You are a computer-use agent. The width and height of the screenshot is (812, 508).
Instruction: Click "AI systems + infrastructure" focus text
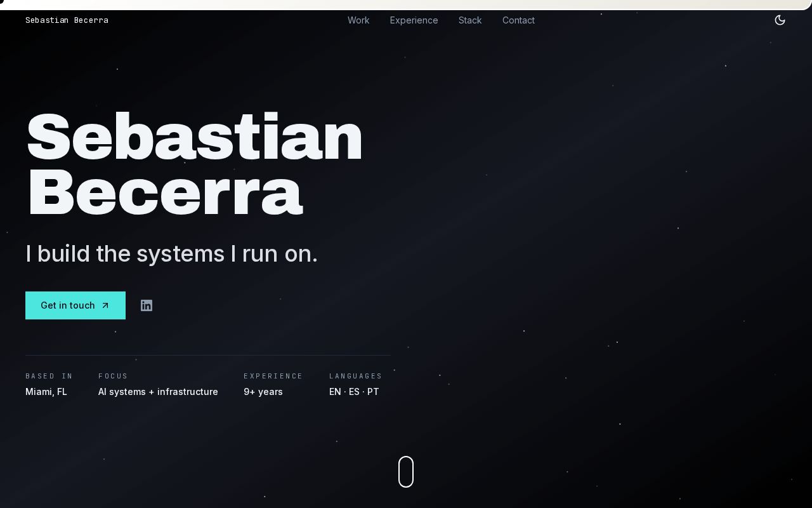(158, 392)
